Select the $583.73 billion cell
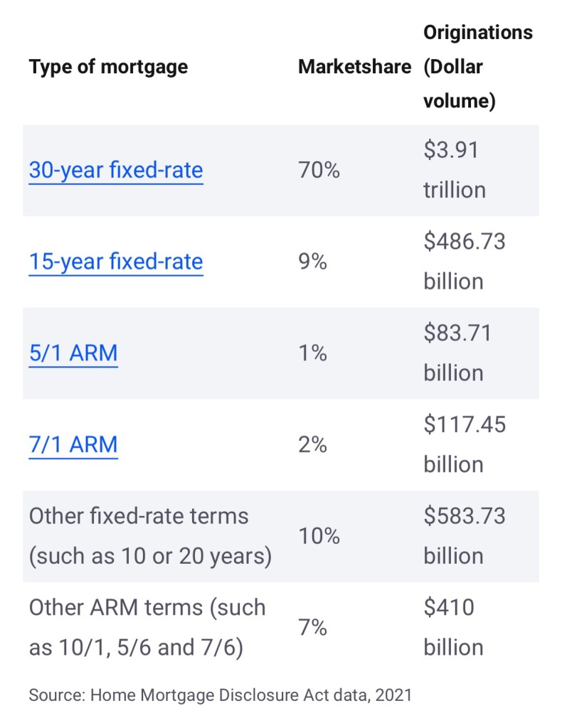This screenshot has height=728, width=562. pos(464,536)
